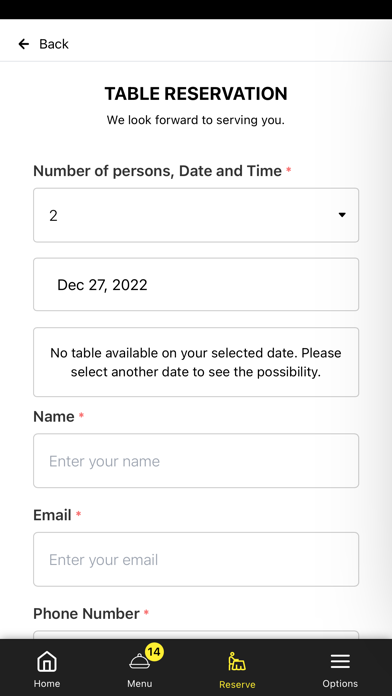Screen dimensions: 392x696
Task: Tap the yellow Reserve table icon
Action: tap(237, 662)
